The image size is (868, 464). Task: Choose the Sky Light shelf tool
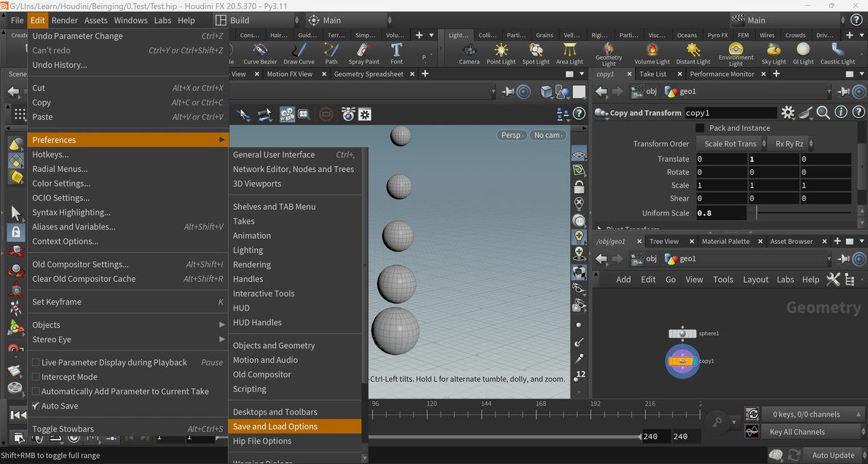[x=773, y=53]
